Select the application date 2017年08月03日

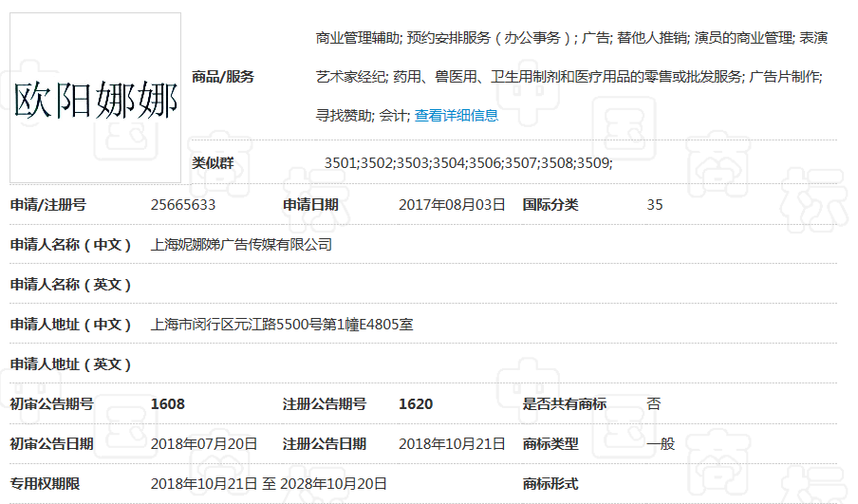[452, 205]
